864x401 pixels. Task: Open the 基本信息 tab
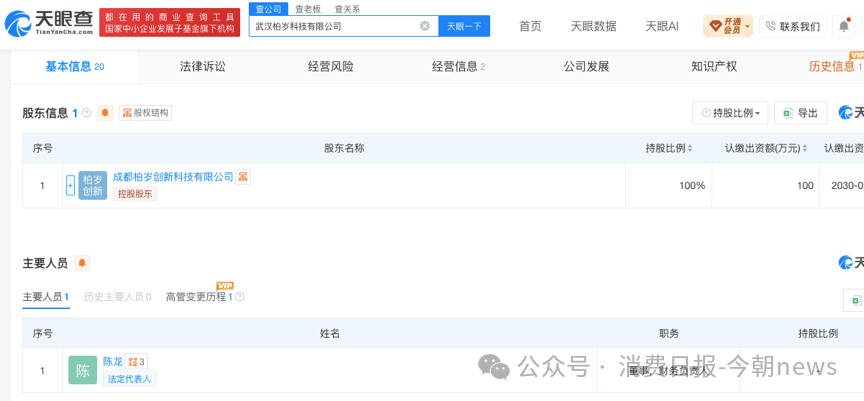pyautogui.click(x=74, y=67)
